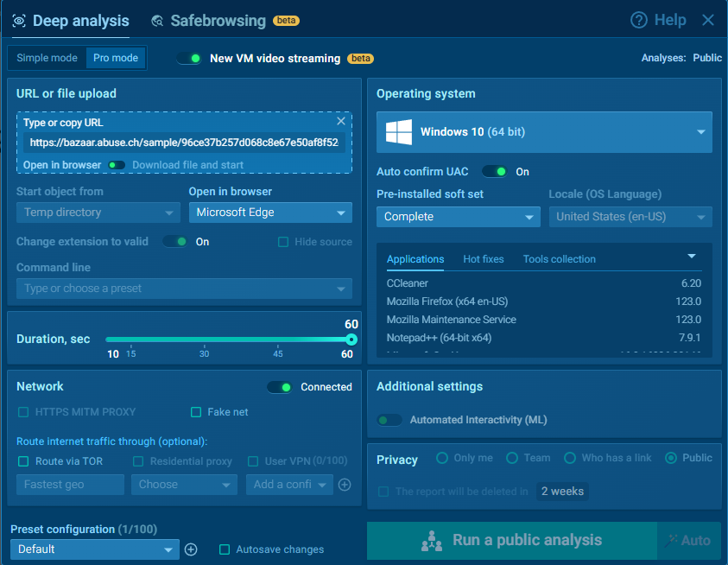The image size is (728, 565).
Task: Click the Help question mark icon
Action: (x=639, y=20)
